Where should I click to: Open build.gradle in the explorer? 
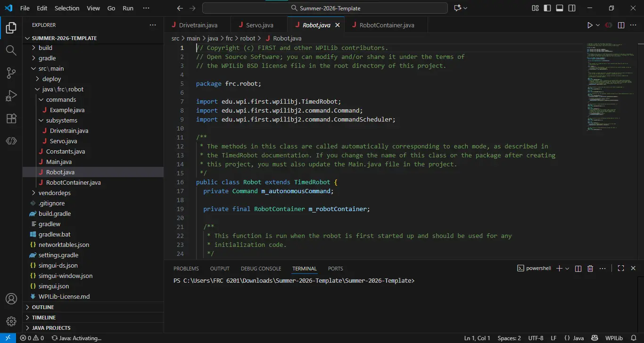tap(55, 213)
